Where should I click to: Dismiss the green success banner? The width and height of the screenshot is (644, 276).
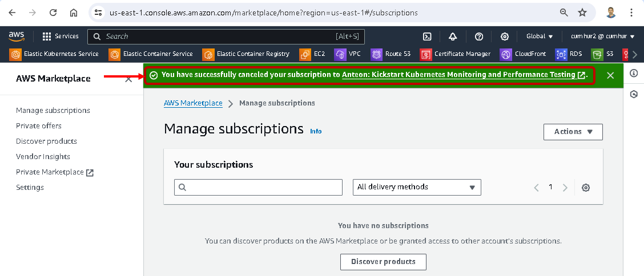[610, 75]
